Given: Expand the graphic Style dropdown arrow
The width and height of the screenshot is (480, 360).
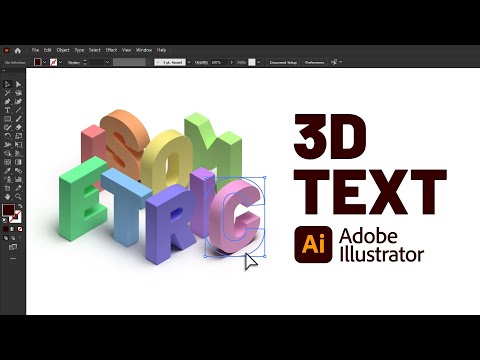Looking at the screenshot, I should coord(259,62).
